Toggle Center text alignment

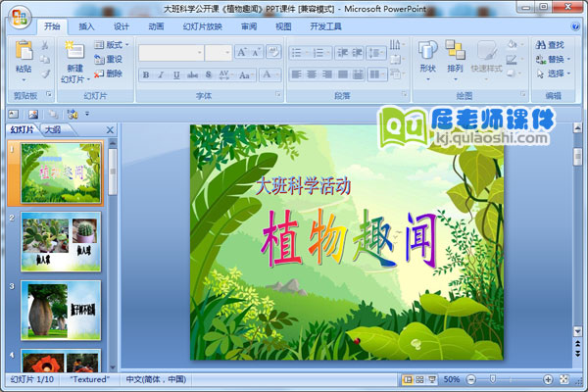point(312,74)
